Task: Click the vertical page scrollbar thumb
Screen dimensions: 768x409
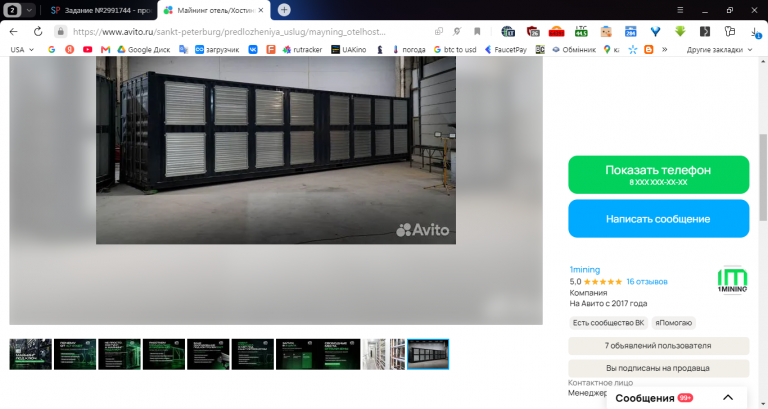Action: click(763, 176)
